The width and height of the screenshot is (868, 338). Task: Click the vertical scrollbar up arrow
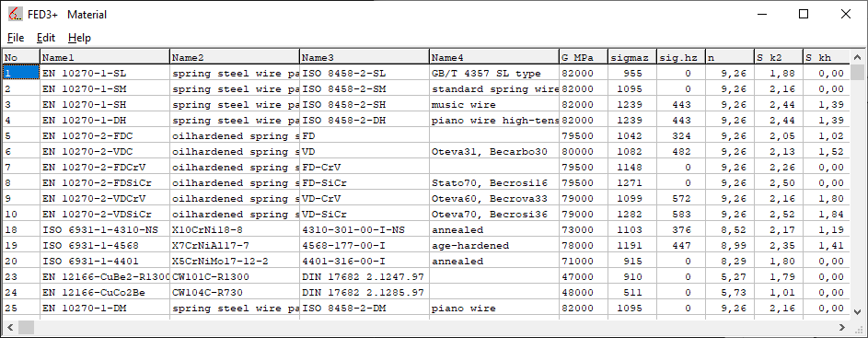coord(858,57)
